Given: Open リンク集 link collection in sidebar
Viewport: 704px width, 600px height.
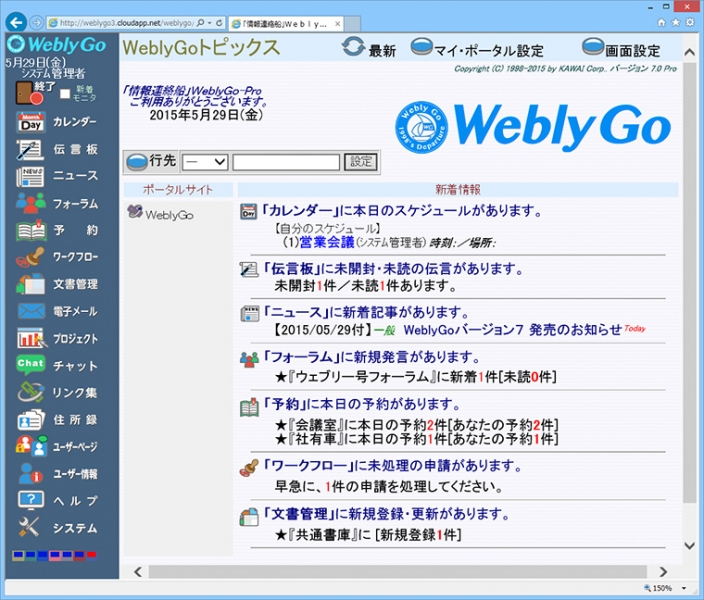Looking at the screenshot, I should 57,393.
